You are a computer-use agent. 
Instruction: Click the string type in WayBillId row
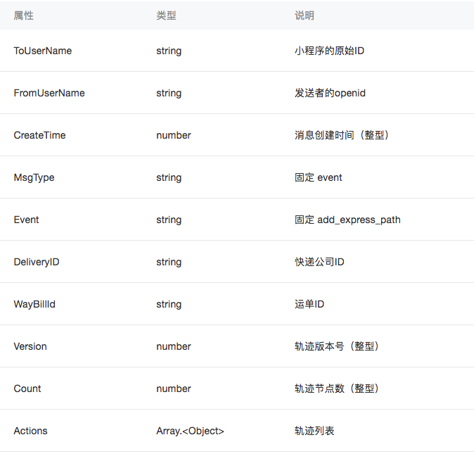coord(169,304)
